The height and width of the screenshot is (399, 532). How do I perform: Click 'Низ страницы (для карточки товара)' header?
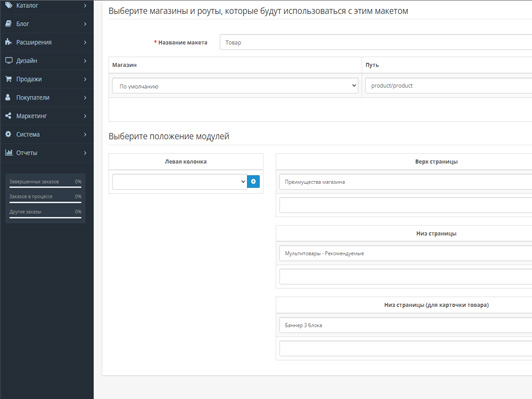436,305
